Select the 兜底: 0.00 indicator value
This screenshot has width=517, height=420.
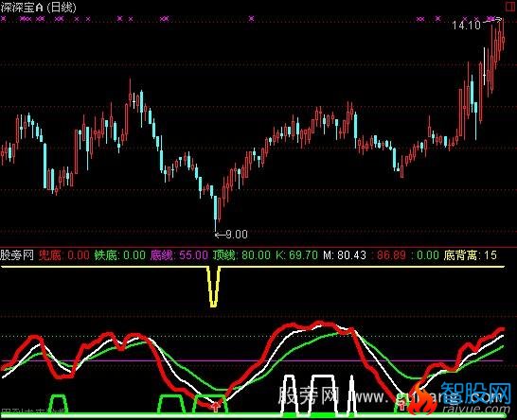[64, 255]
